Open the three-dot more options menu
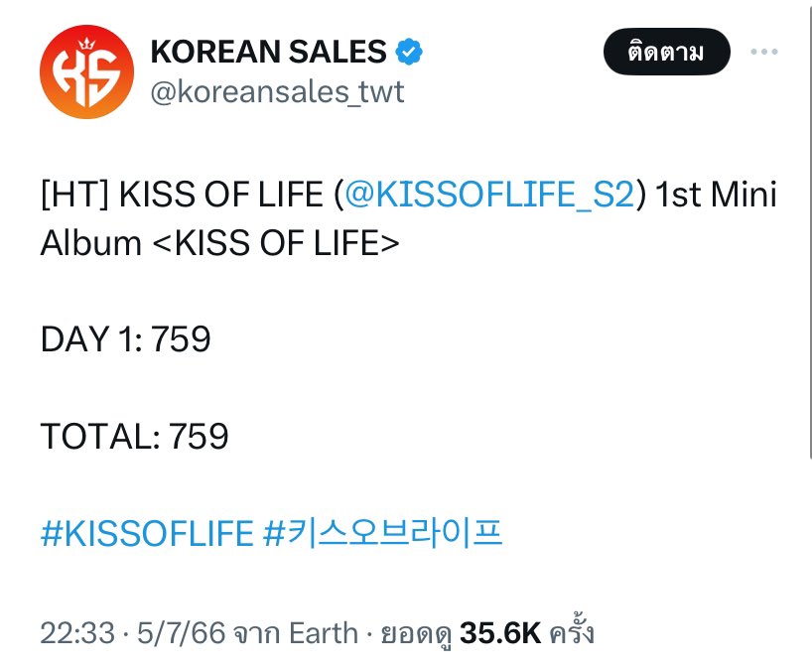This screenshot has width=812, height=667. coord(764,52)
